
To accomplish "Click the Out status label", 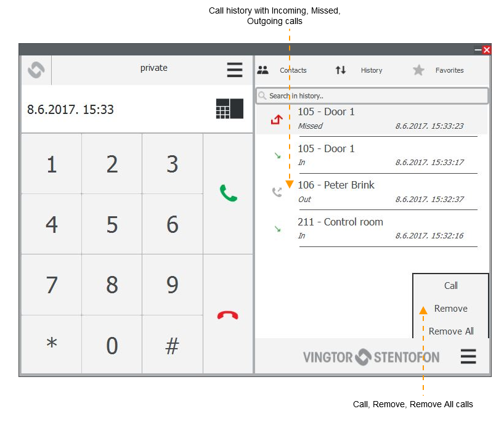I will [304, 199].
